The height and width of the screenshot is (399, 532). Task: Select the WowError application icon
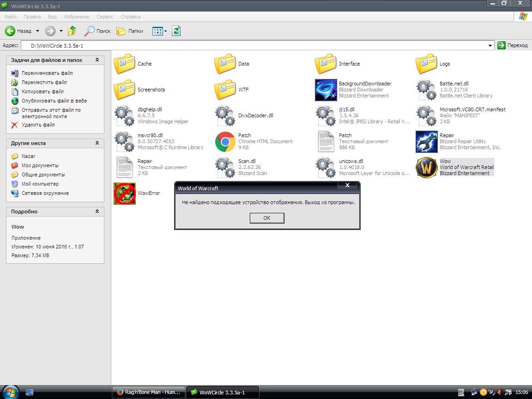point(125,193)
